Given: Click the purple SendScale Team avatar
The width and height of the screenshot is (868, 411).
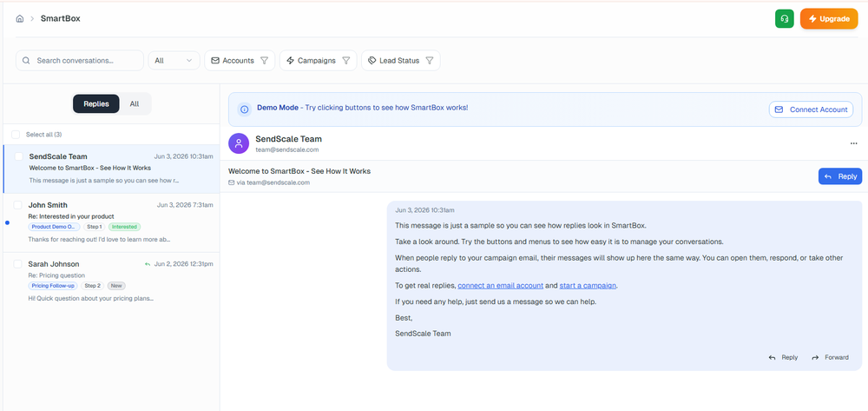Looking at the screenshot, I should (x=239, y=143).
